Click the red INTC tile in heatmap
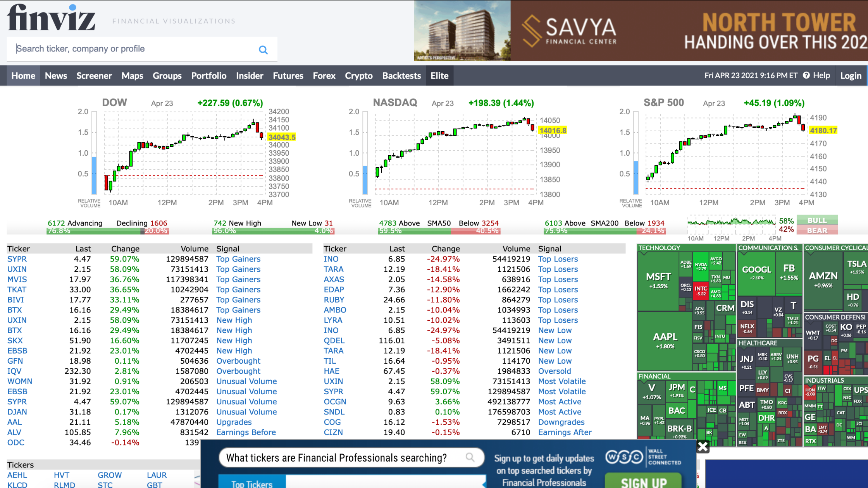868x488 pixels. [x=701, y=291]
